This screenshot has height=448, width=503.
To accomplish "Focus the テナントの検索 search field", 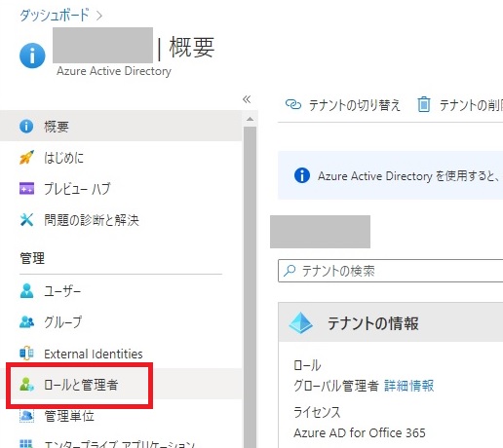I will pyautogui.click(x=391, y=271).
